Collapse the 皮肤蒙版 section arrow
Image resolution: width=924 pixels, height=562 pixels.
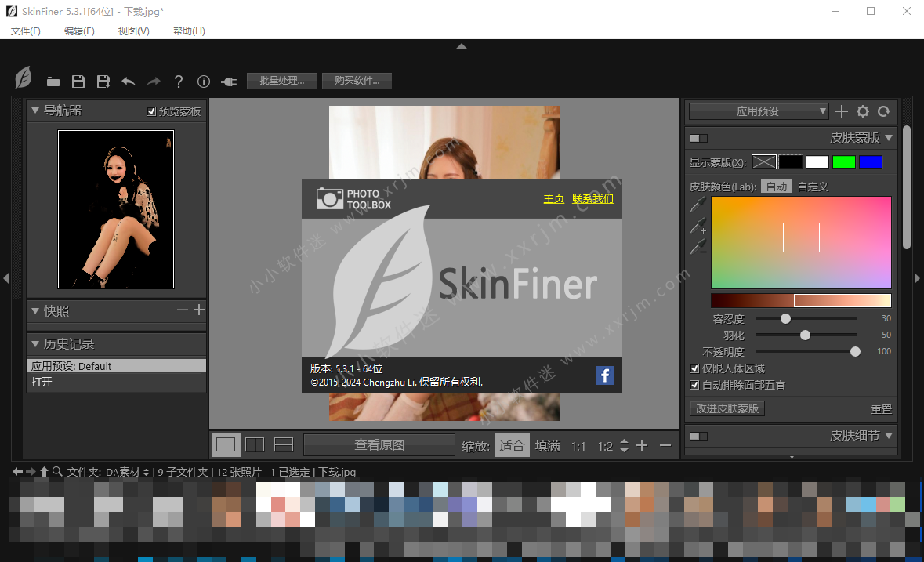889,138
